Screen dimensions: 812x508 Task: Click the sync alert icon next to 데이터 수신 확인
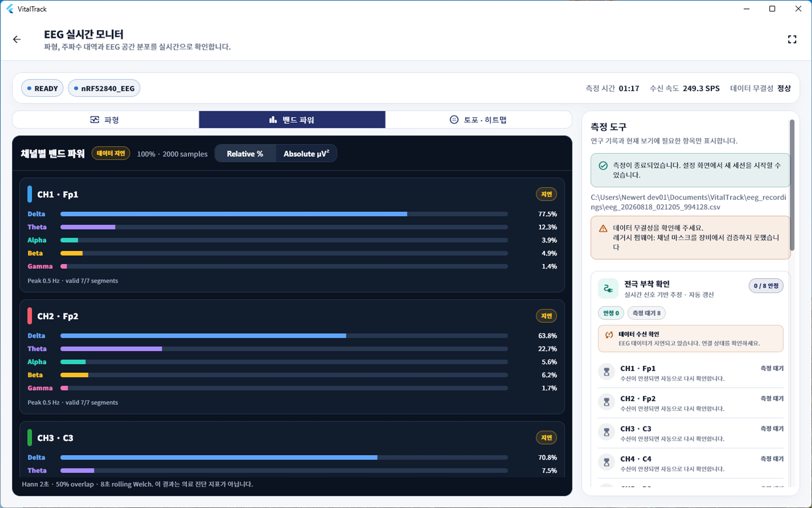(x=609, y=335)
